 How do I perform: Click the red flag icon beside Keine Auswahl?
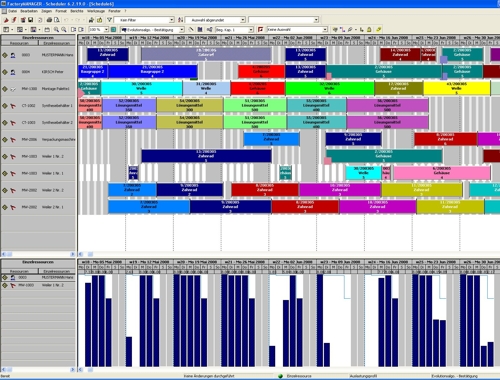coord(261,30)
